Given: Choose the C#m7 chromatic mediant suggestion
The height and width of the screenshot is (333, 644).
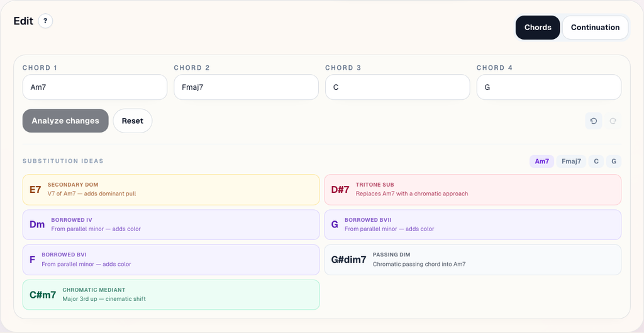Looking at the screenshot, I should pos(171,295).
